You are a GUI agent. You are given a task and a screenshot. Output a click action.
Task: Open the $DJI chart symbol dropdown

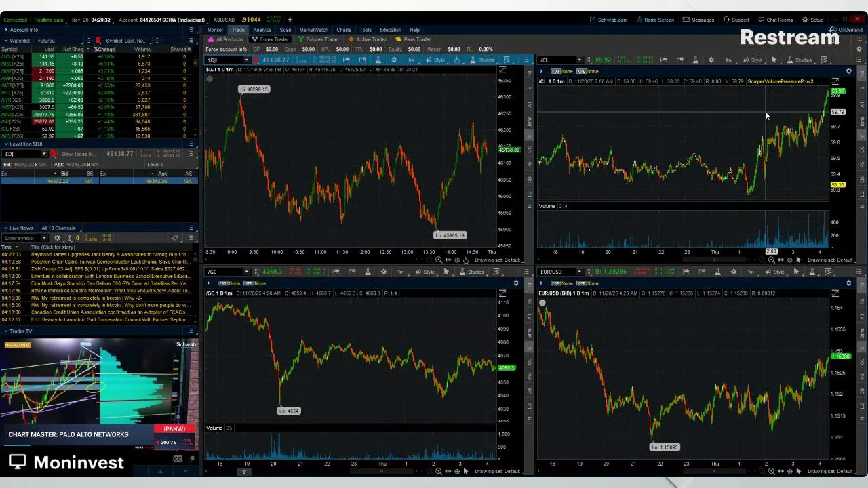(x=247, y=60)
